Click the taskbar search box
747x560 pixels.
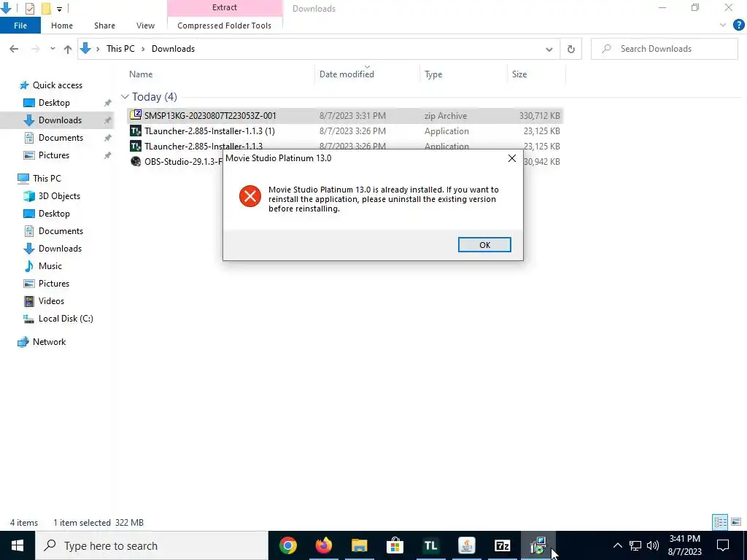pos(152,545)
